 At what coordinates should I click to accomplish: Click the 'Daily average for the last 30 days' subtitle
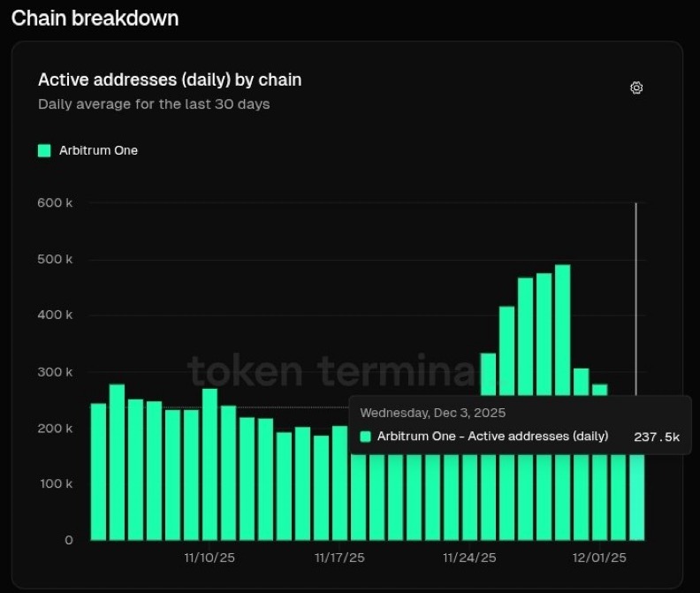pyautogui.click(x=154, y=104)
